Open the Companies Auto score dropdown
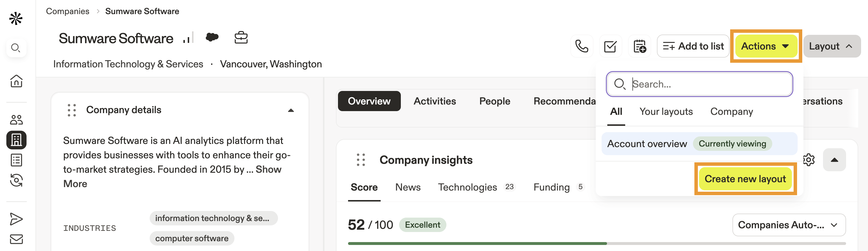Viewport: 868px width, 251px height. [788, 225]
